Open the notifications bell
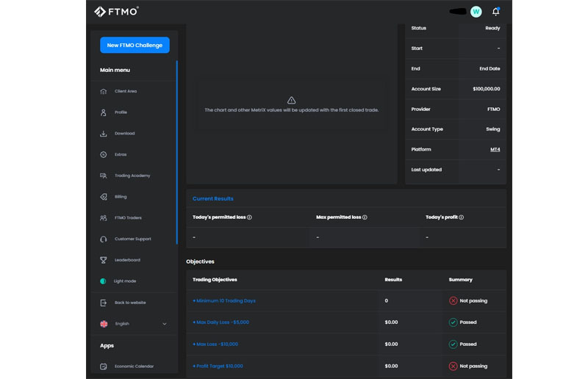 495,12
